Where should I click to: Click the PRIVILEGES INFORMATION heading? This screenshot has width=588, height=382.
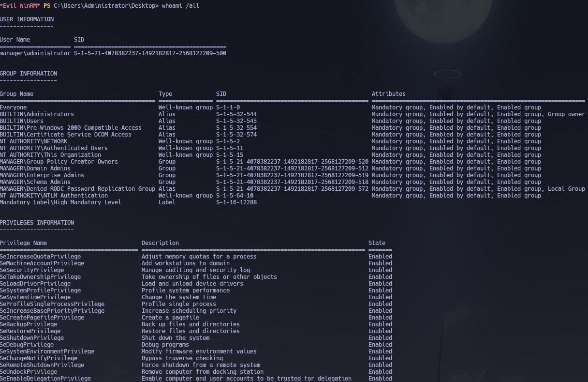pyautogui.click(x=37, y=222)
